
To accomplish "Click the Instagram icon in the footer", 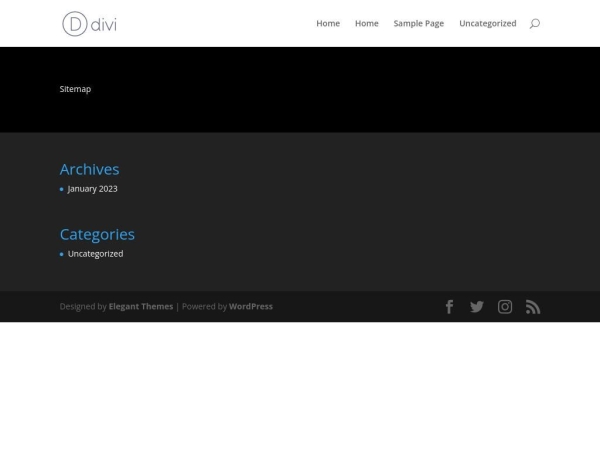I will pos(505,307).
